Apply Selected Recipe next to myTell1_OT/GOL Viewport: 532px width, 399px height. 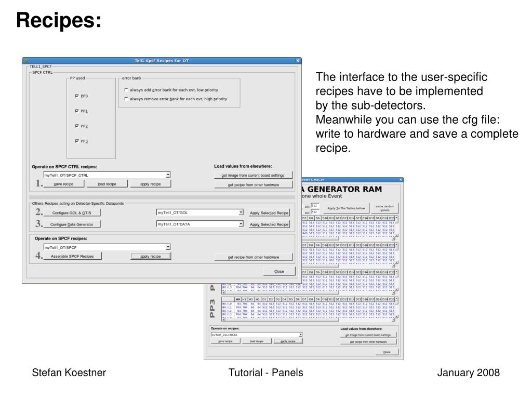pyautogui.click(x=269, y=212)
